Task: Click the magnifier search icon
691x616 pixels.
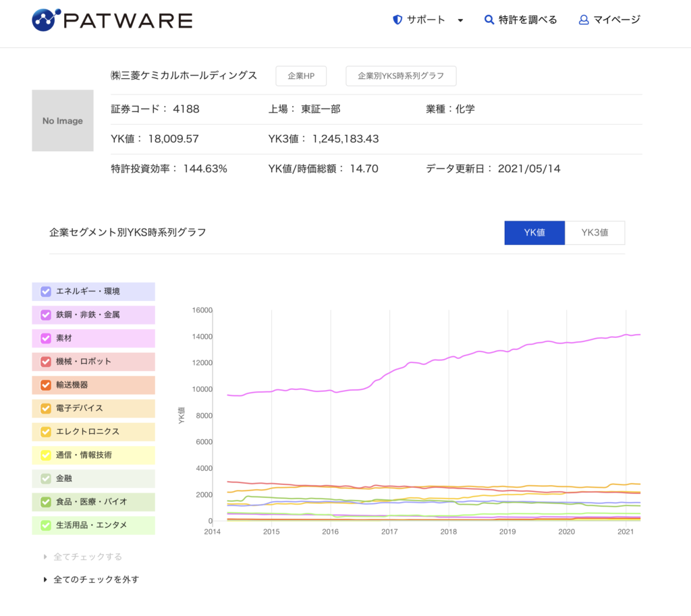Action: 489,20
